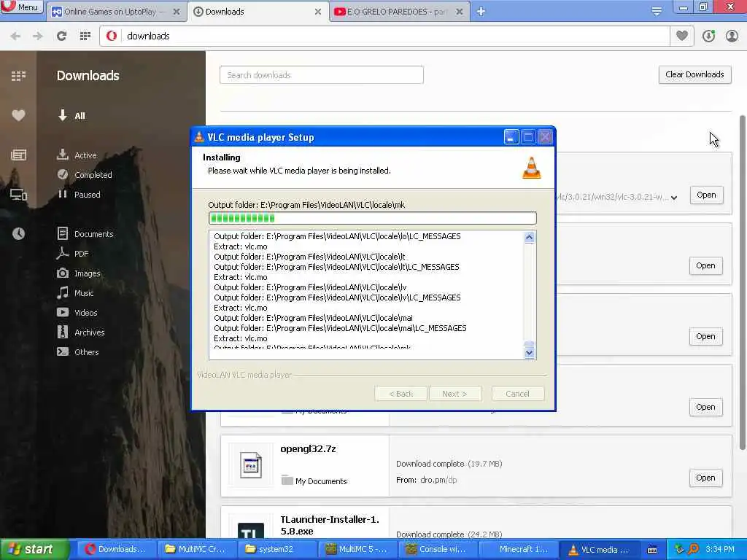The width and height of the screenshot is (747, 560).
Task: Open News via the sidebar newspaper icon
Action: click(18, 155)
